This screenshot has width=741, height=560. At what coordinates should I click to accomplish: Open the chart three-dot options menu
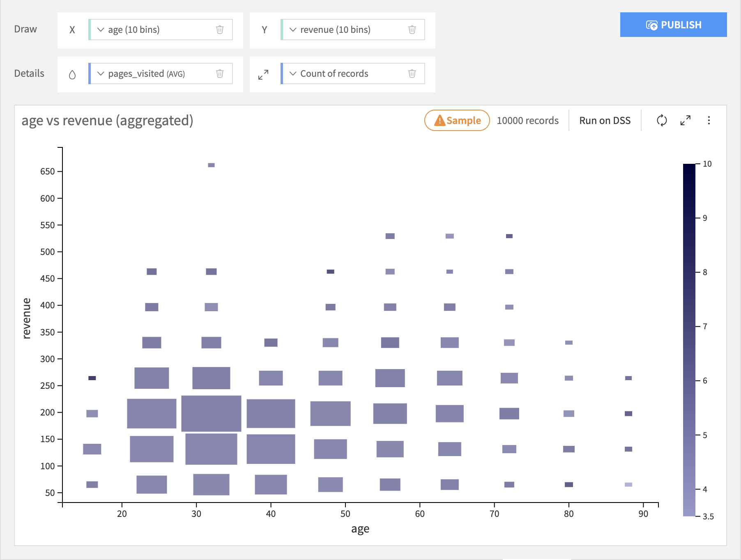click(709, 120)
